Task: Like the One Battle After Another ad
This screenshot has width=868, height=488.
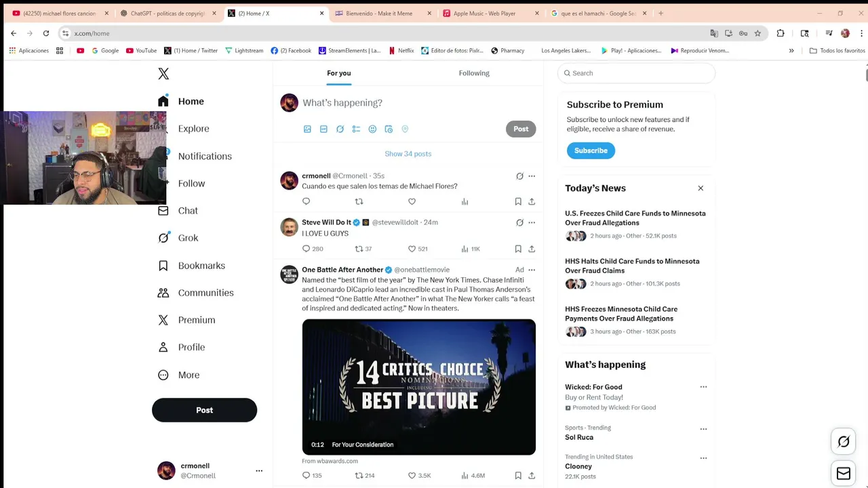Action: click(412, 475)
